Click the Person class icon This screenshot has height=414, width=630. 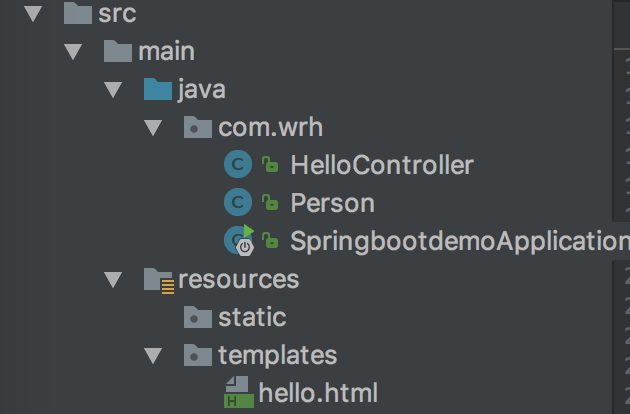pos(238,202)
